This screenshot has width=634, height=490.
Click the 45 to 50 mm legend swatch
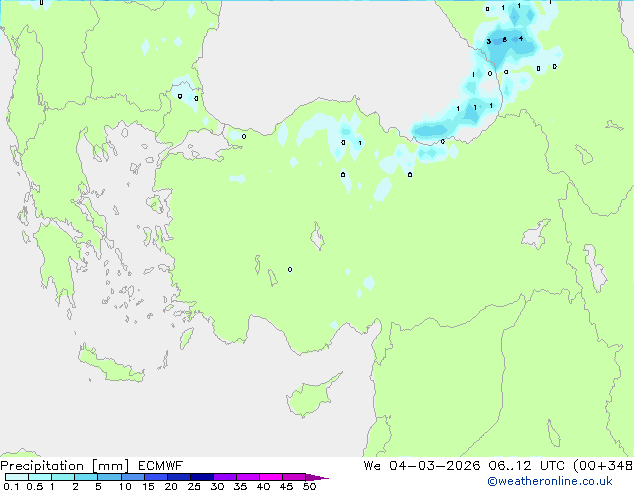click(294, 477)
